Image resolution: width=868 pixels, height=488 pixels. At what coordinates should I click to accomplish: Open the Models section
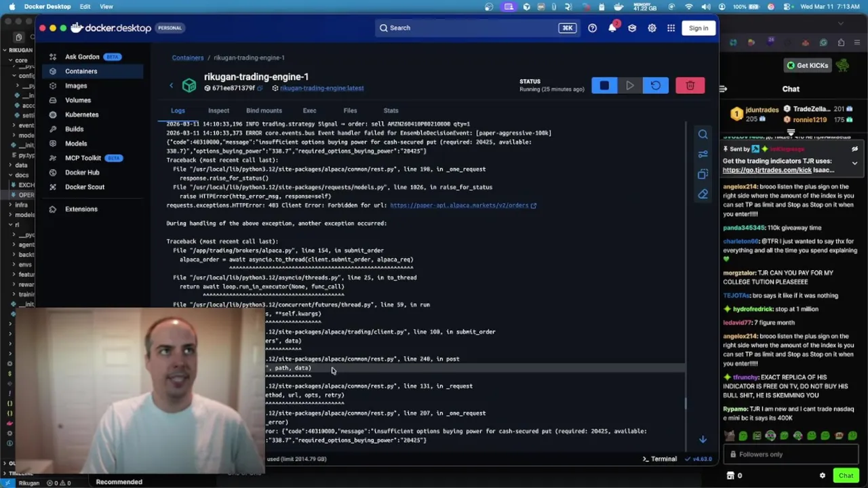[x=92, y=144]
